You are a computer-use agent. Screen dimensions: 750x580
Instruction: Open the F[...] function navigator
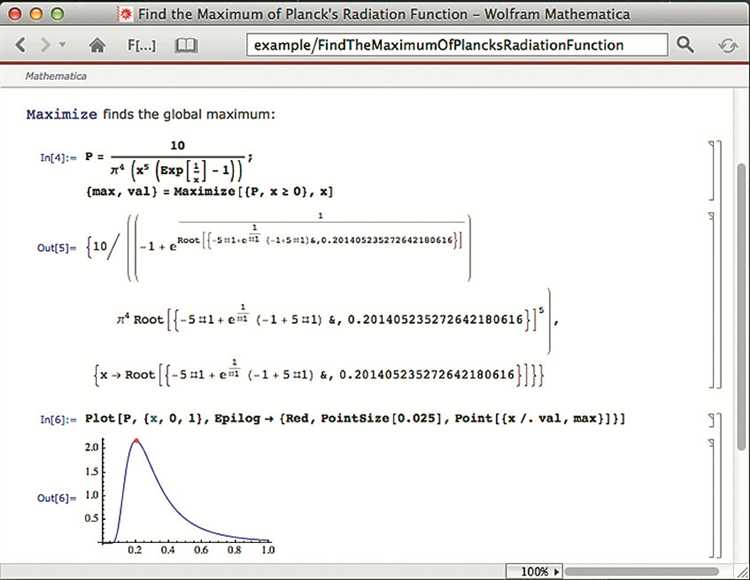click(142, 45)
